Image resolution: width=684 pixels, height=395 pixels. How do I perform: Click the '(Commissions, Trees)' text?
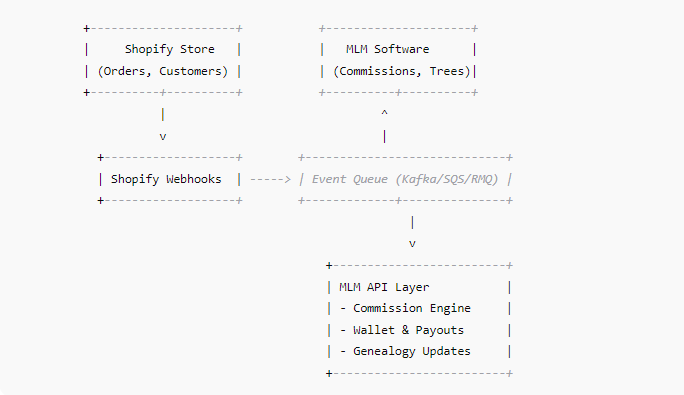402,71
